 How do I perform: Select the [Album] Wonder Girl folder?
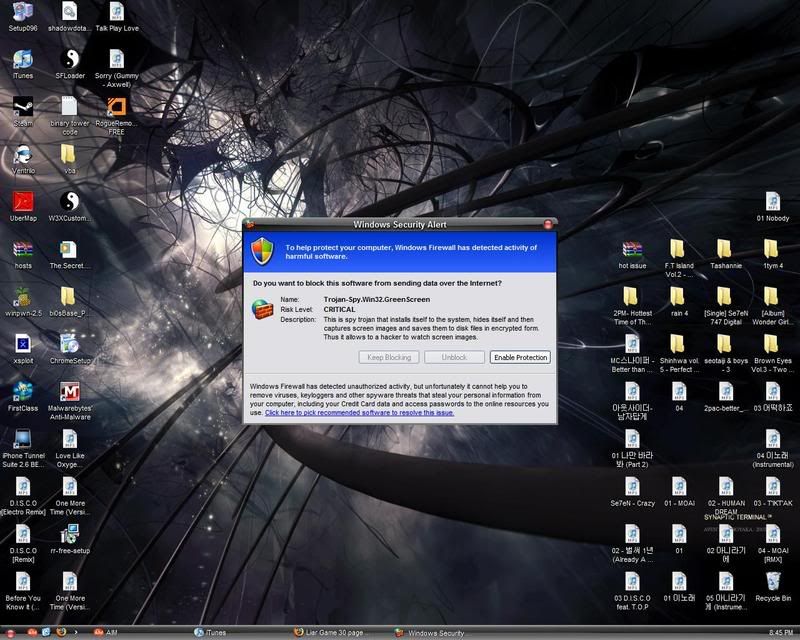pyautogui.click(x=773, y=297)
